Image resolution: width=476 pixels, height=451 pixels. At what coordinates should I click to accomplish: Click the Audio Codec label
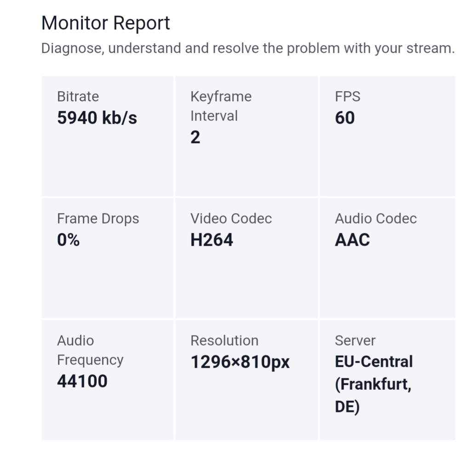[376, 219]
